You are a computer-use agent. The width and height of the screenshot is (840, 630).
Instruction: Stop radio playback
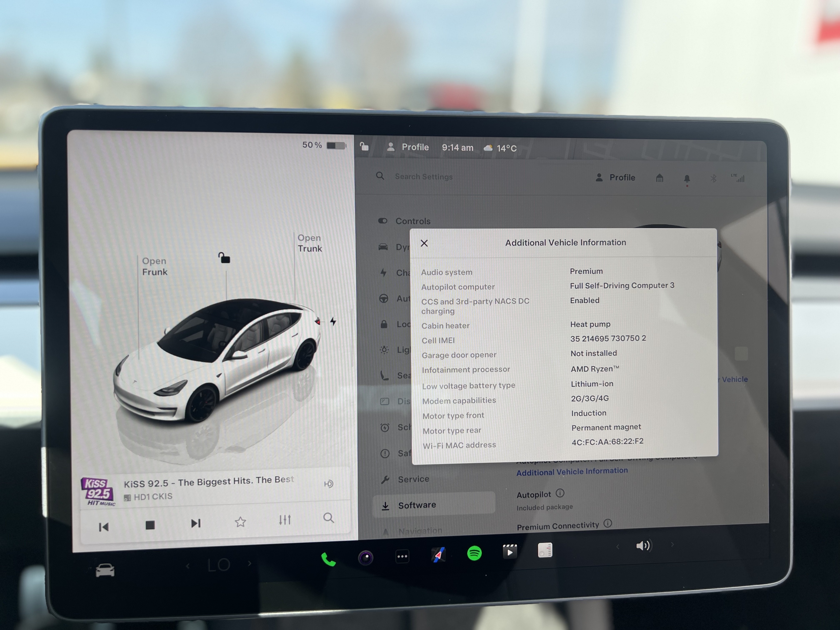150,525
